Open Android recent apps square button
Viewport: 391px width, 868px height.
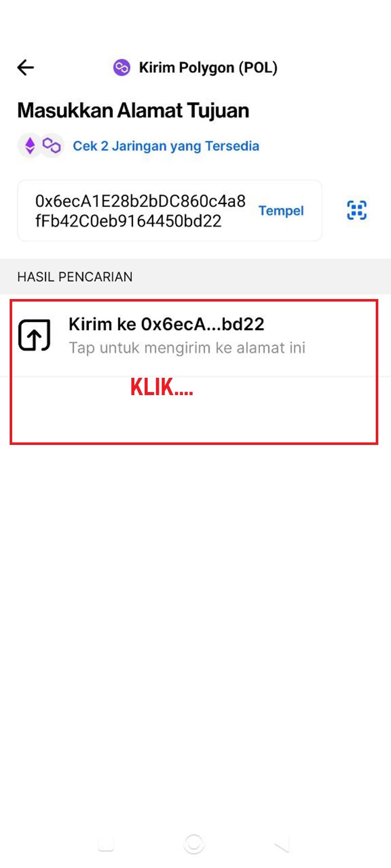[x=105, y=844]
